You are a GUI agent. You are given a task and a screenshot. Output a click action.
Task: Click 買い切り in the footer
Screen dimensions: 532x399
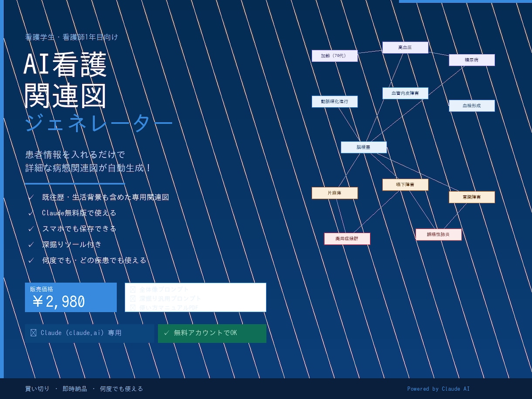click(37, 389)
